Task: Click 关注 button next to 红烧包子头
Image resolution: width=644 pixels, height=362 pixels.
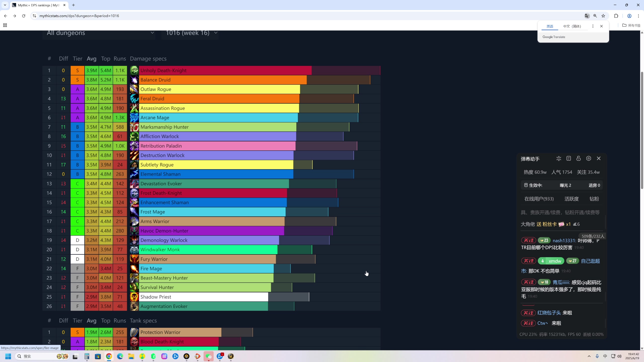Action: click(528, 313)
